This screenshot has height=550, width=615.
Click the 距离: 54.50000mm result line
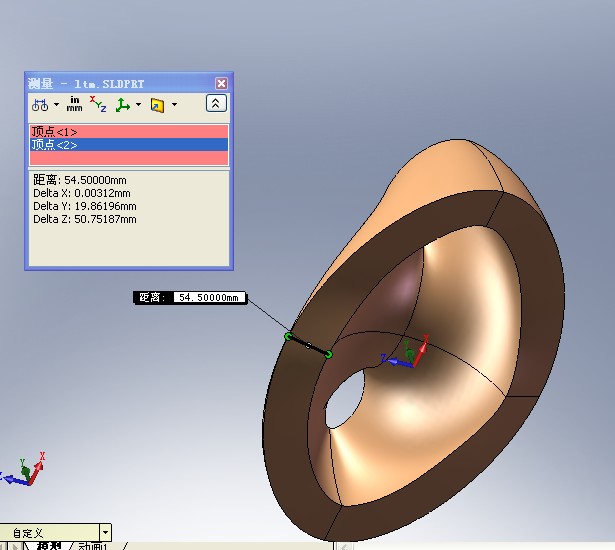click(x=80, y=180)
